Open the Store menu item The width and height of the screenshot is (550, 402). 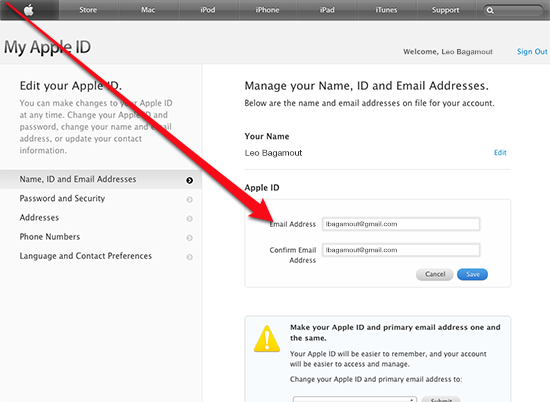click(x=88, y=10)
